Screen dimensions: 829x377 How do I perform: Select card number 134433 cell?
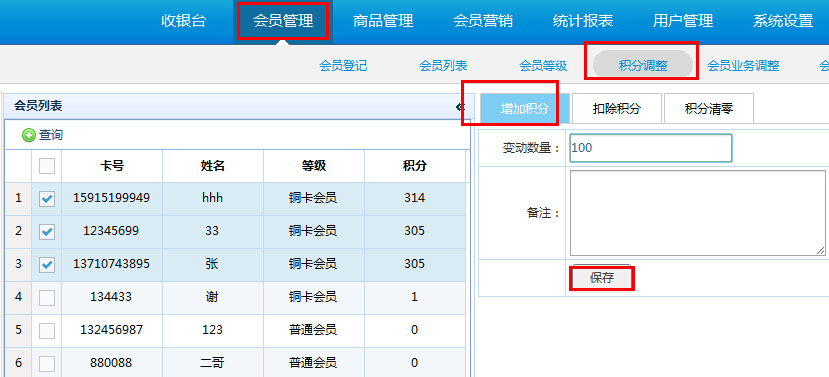coord(112,297)
